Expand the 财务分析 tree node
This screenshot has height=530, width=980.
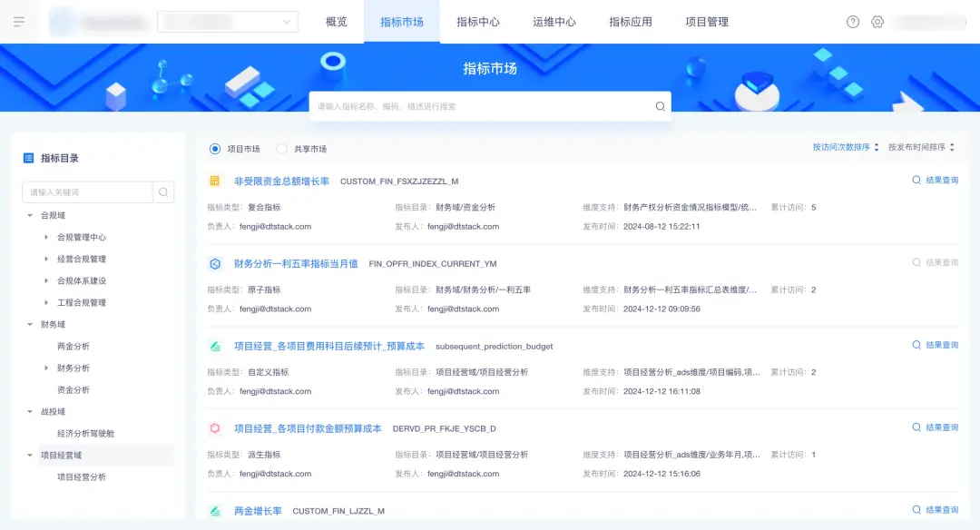46,368
